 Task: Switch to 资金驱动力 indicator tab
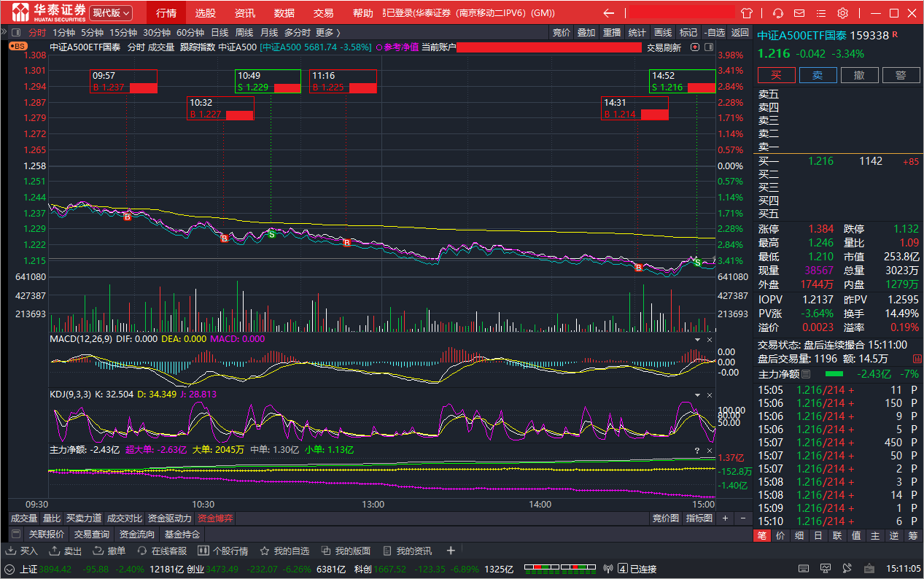click(170, 518)
